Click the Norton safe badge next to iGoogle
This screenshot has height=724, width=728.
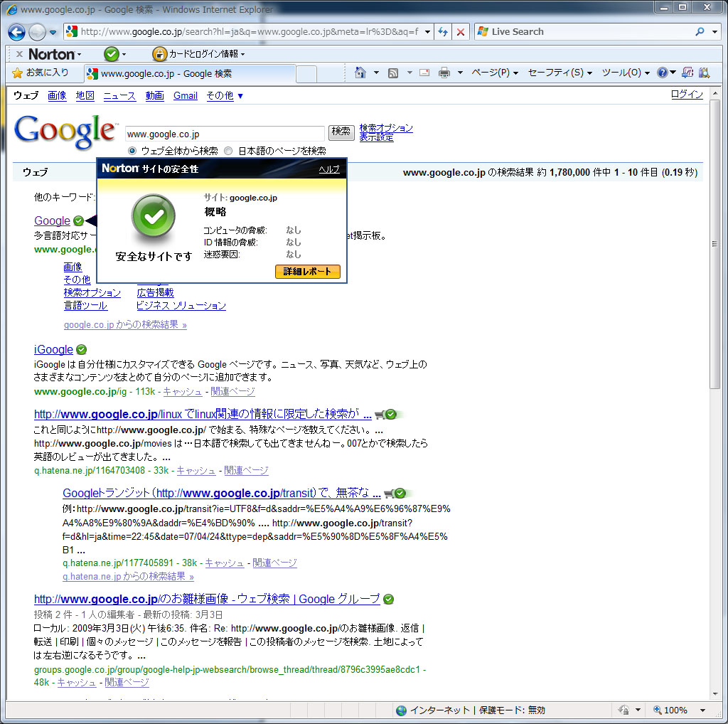coord(81,349)
